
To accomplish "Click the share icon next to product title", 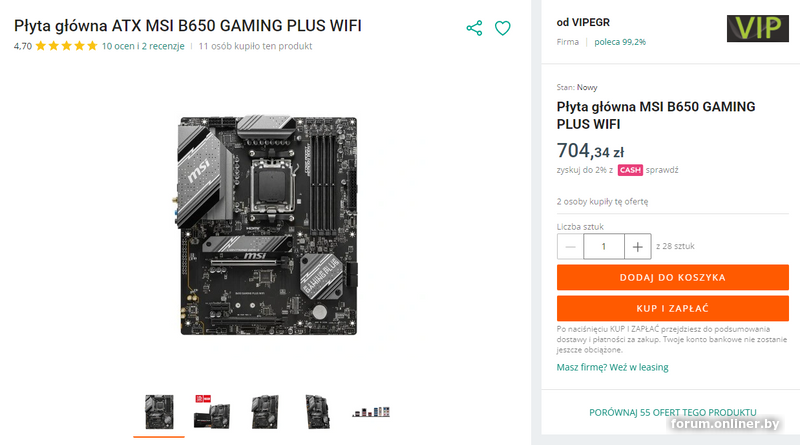I will [x=474, y=28].
